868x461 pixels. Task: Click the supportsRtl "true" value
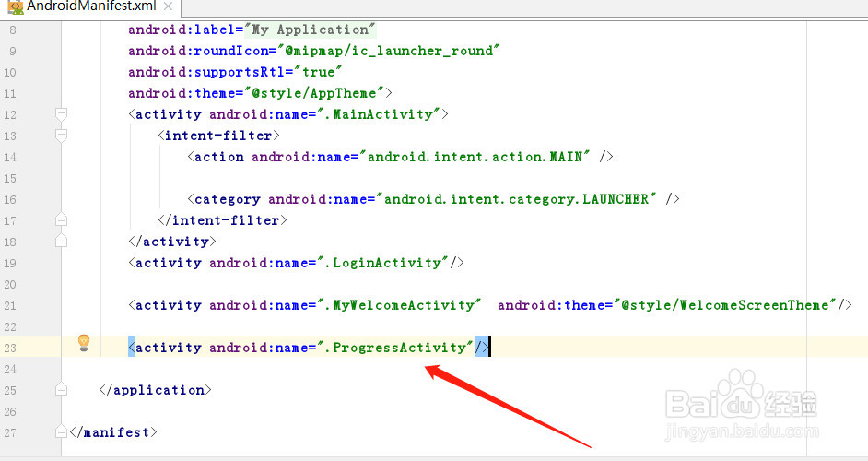click(x=318, y=72)
